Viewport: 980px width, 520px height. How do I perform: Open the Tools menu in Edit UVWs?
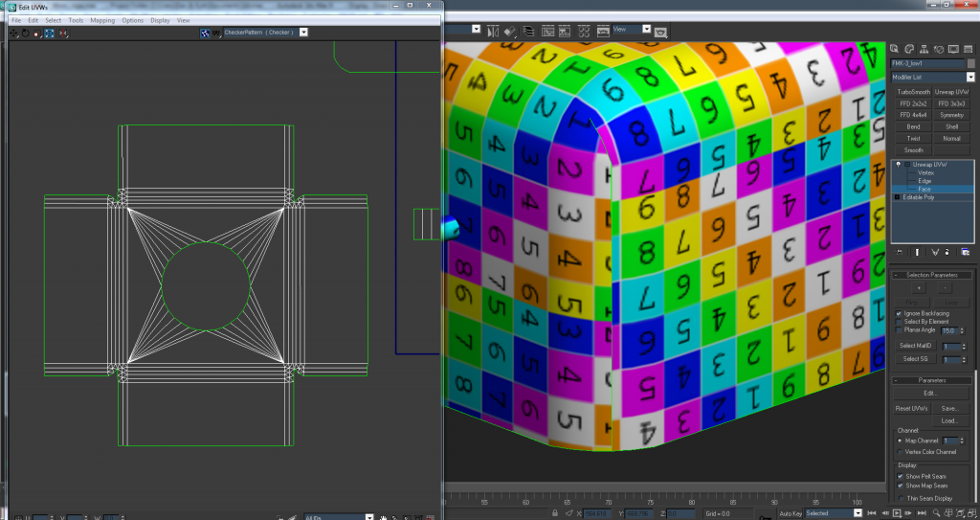tap(76, 20)
